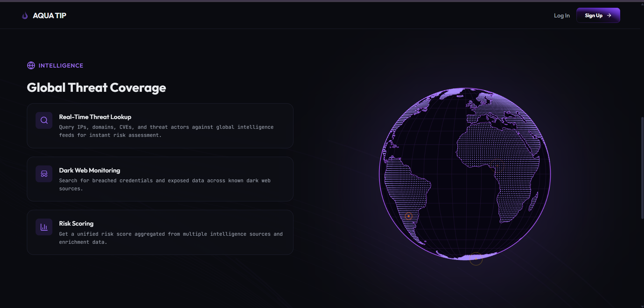Click the AQUA TIP flame logo icon
Screen dimensions: 644x308
click(x=25, y=15)
